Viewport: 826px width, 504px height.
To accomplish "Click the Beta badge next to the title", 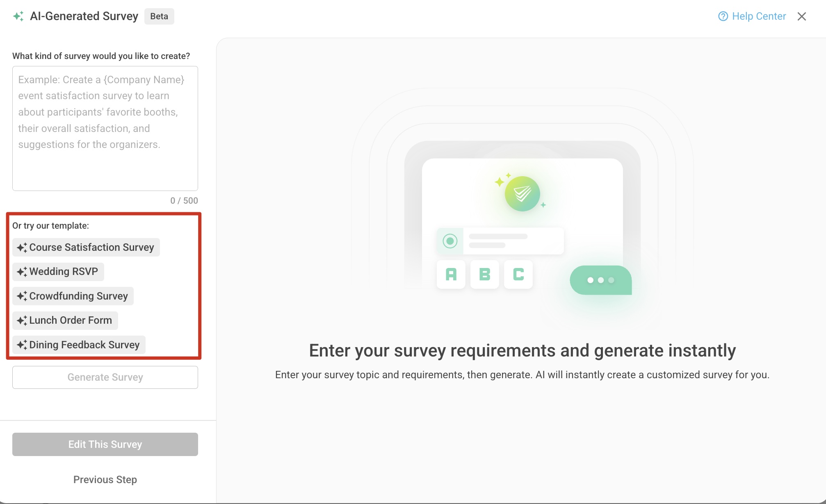I will pos(159,16).
